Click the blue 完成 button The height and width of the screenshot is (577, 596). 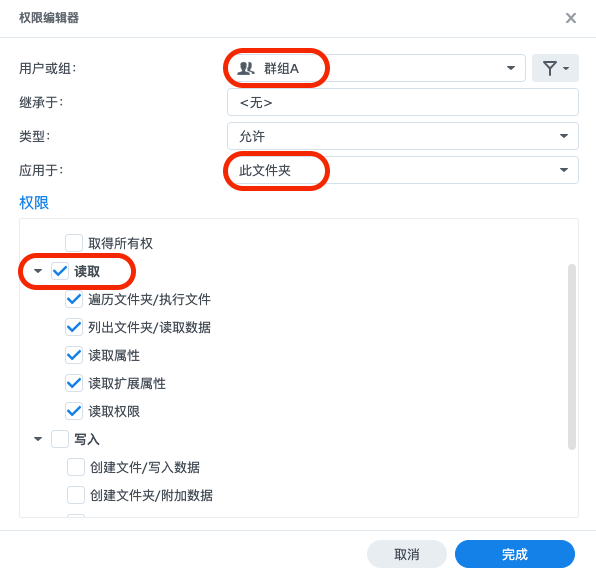[x=515, y=554]
